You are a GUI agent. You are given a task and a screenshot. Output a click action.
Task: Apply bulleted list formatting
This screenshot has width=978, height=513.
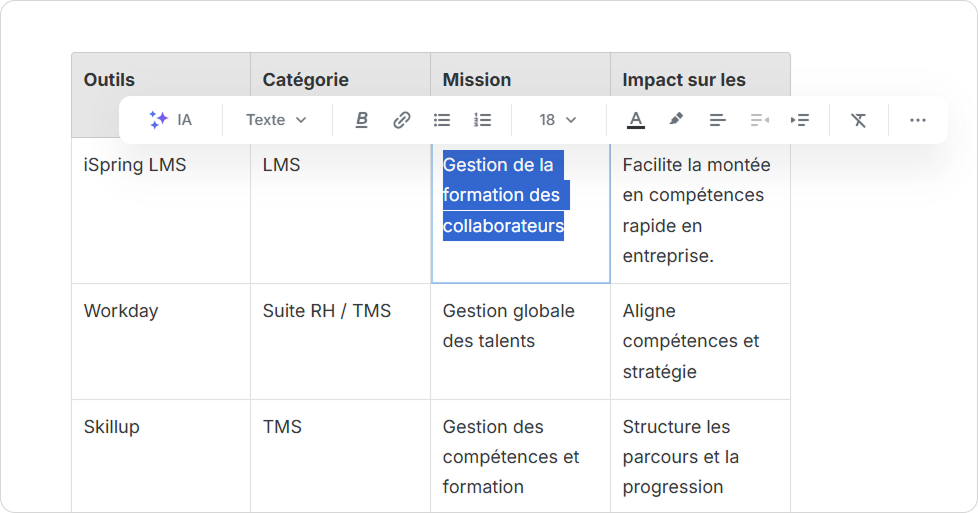(x=442, y=120)
